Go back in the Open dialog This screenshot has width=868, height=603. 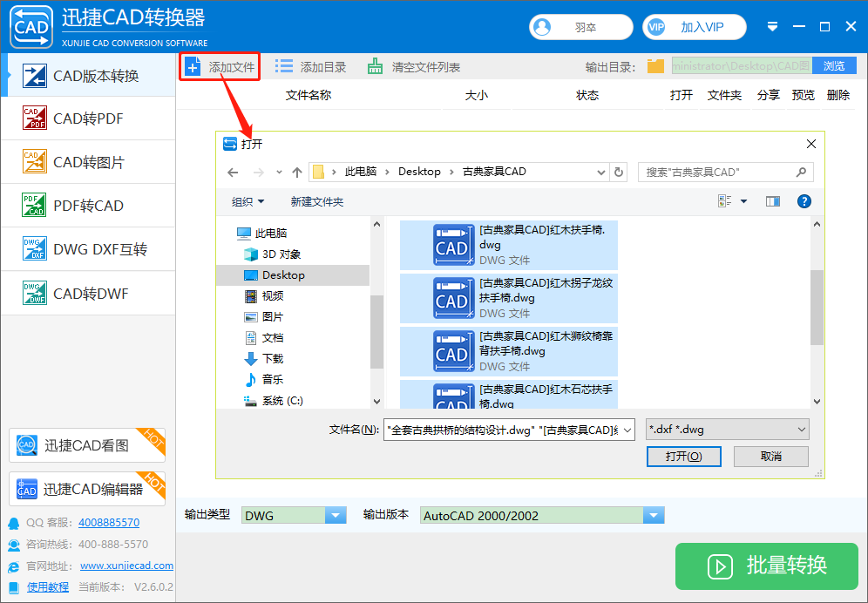click(233, 173)
